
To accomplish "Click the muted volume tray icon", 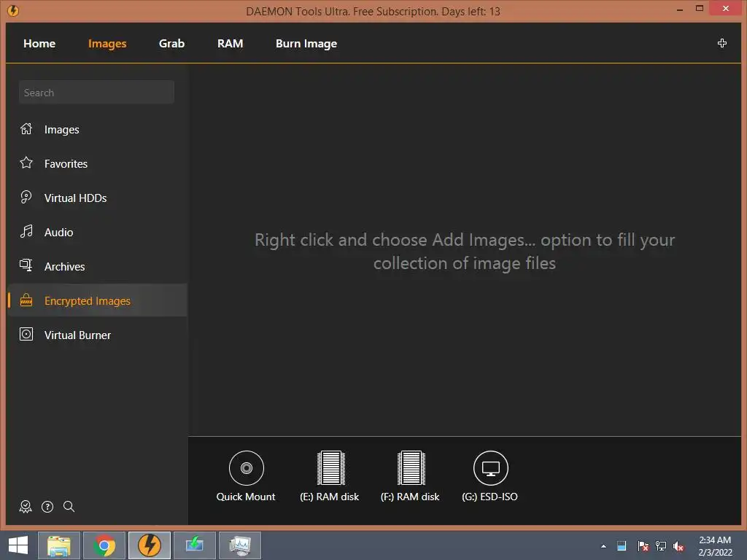I will [678, 546].
